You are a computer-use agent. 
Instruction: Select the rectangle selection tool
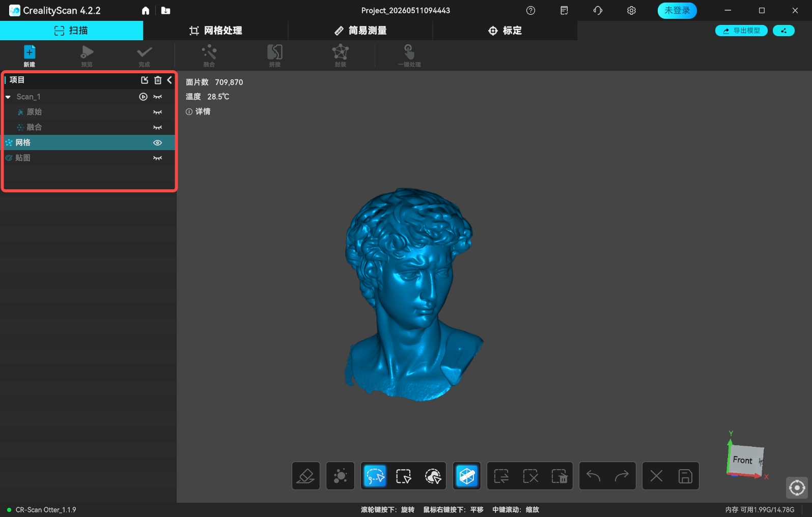404,476
